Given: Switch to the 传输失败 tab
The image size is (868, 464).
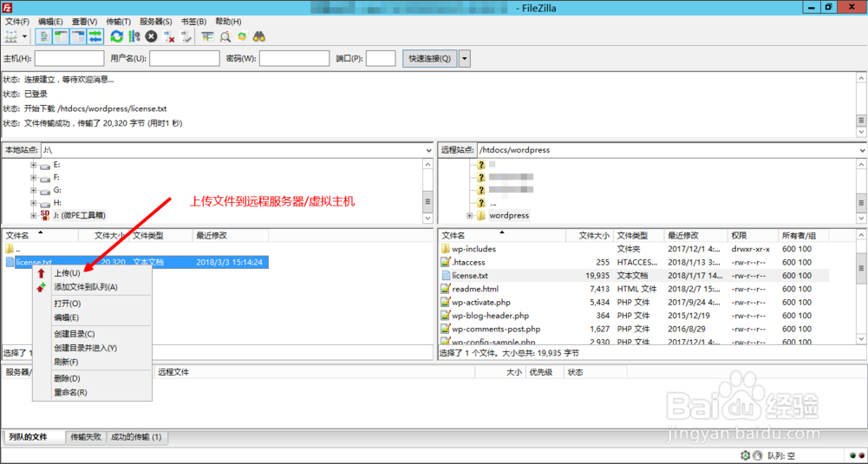Looking at the screenshot, I should [x=86, y=437].
